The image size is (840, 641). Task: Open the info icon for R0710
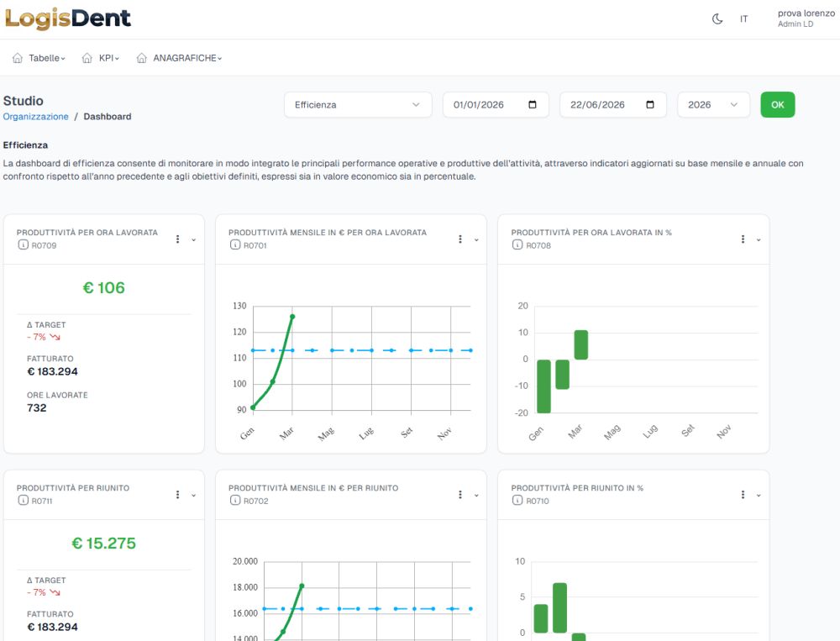tap(517, 500)
